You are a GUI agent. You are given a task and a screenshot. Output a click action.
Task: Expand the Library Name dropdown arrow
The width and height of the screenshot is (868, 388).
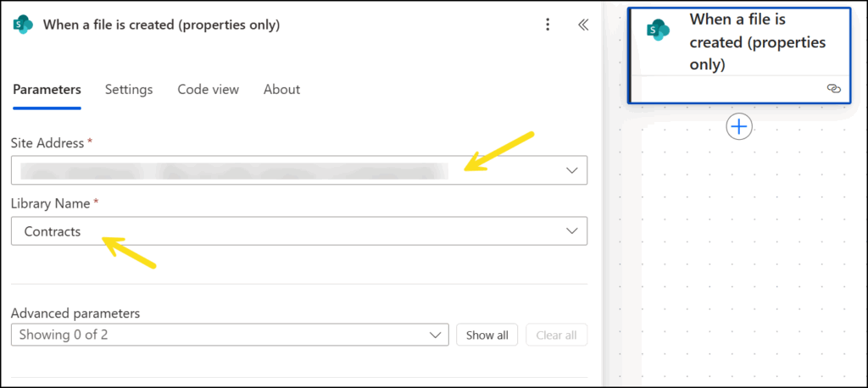[x=572, y=231]
